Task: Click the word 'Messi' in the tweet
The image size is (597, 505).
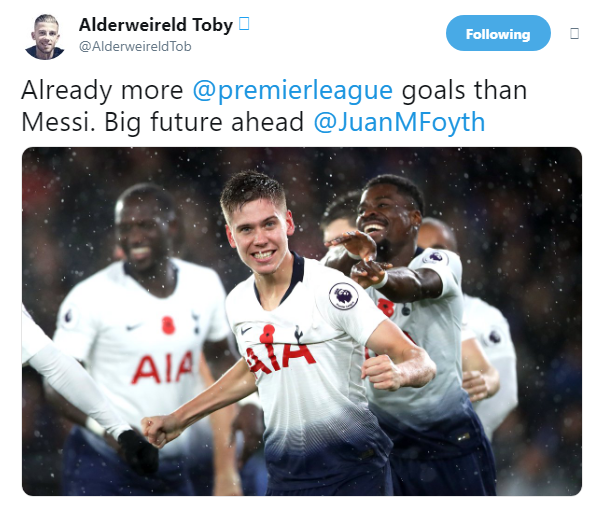Action: click(x=56, y=122)
